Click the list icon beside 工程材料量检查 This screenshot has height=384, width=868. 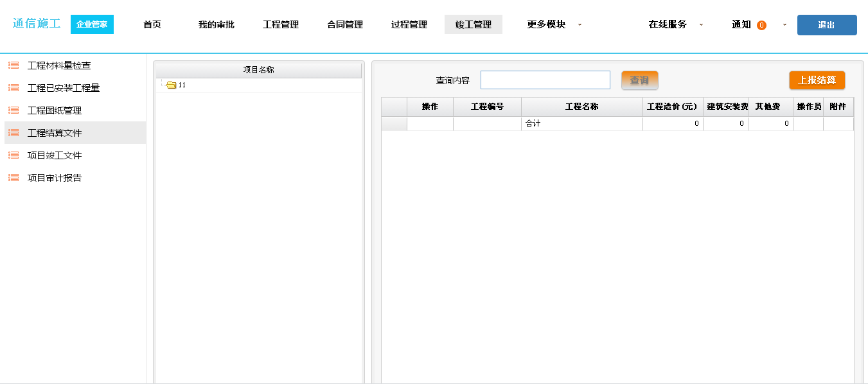click(13, 65)
